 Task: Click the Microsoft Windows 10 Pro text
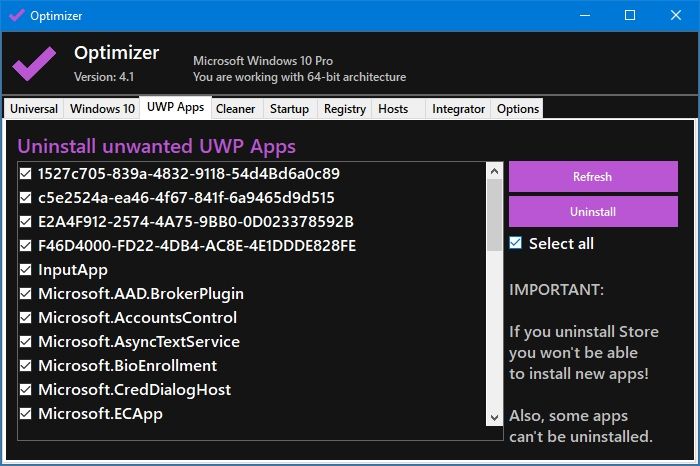click(263, 61)
